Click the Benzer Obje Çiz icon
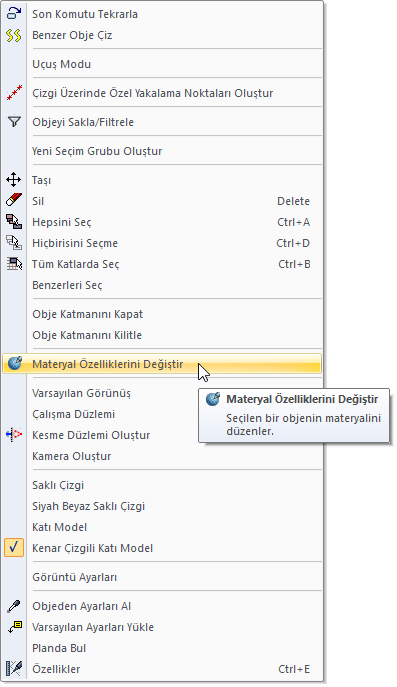Viewport: 397px width, 687px height. tap(14, 35)
